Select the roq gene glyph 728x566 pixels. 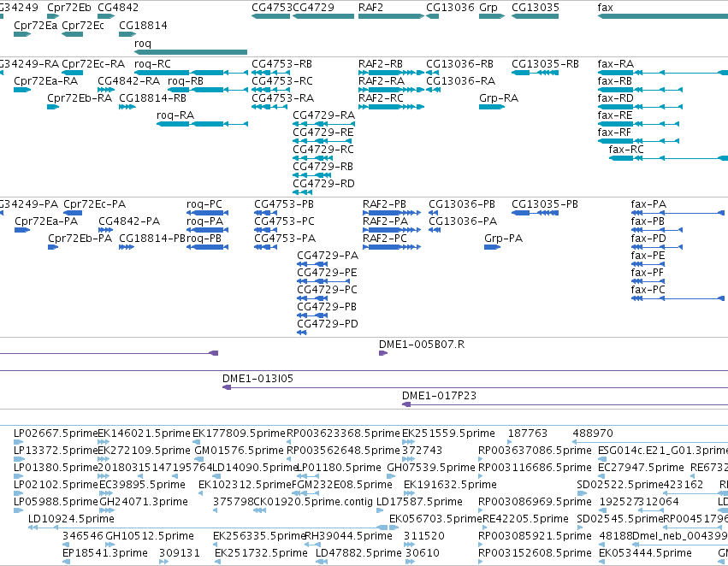click(191, 52)
